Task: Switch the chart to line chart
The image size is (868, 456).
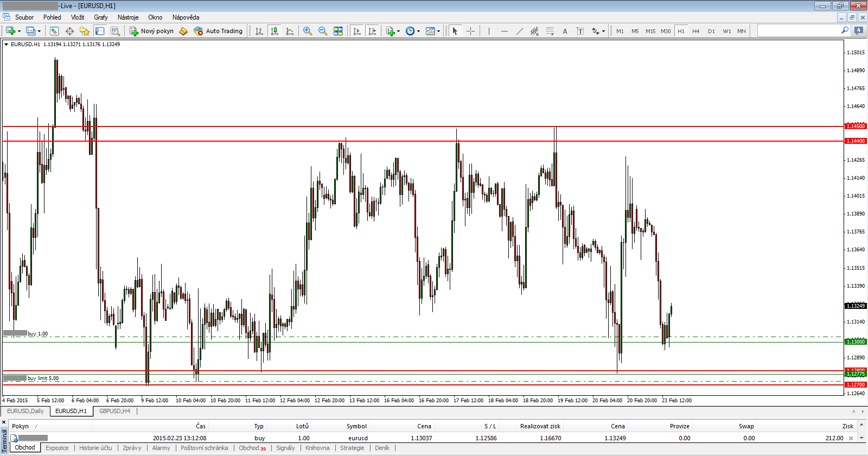Action: [x=290, y=31]
